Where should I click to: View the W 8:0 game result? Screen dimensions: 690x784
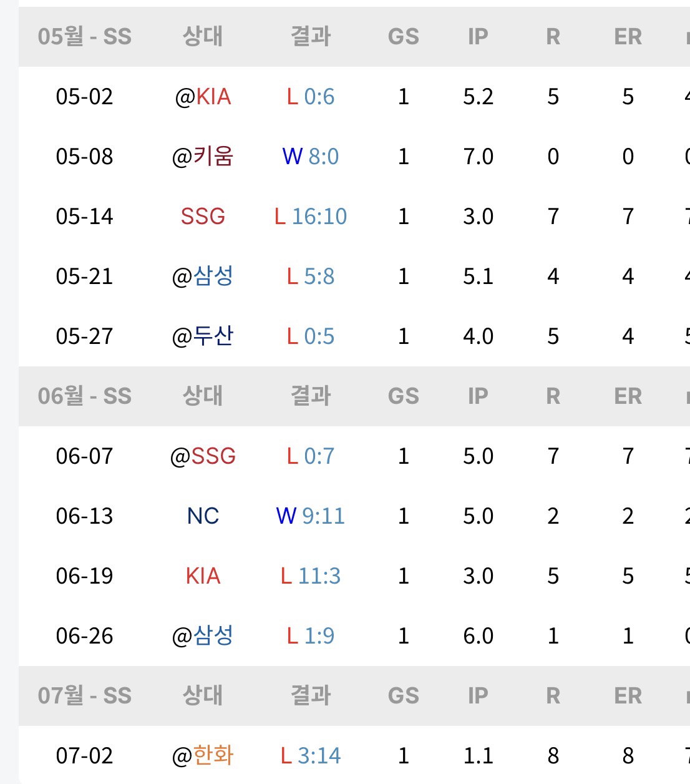(x=311, y=157)
